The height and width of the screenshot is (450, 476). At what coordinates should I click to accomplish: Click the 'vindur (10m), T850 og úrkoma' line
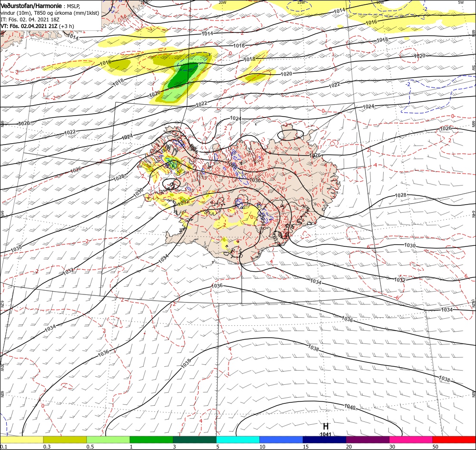tap(50, 13)
